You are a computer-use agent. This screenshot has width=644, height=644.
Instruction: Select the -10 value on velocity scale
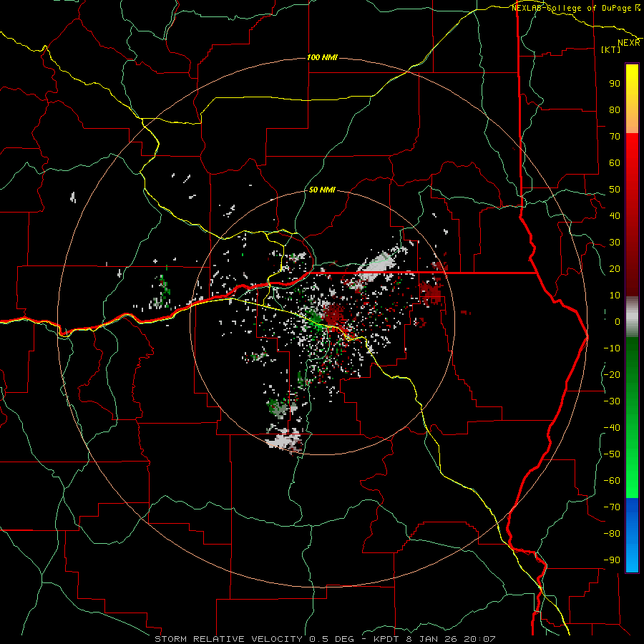point(612,348)
